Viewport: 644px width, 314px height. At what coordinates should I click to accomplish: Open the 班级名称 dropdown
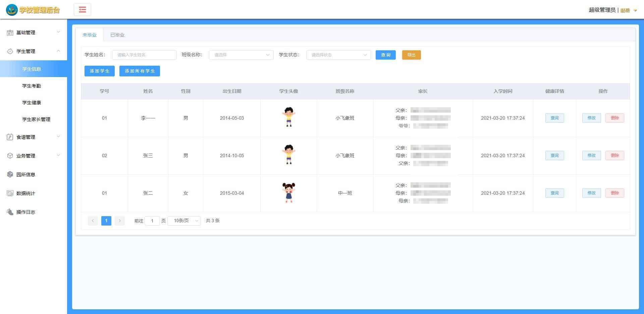[241, 55]
